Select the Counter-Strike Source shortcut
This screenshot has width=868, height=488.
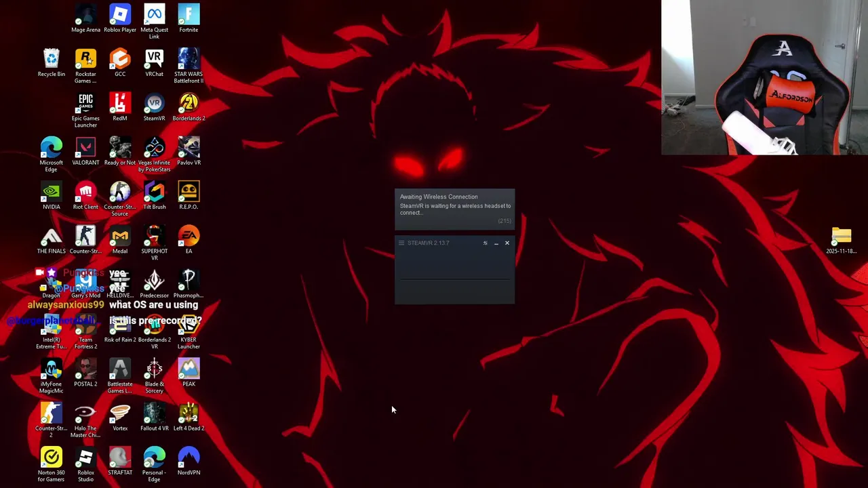120,199
